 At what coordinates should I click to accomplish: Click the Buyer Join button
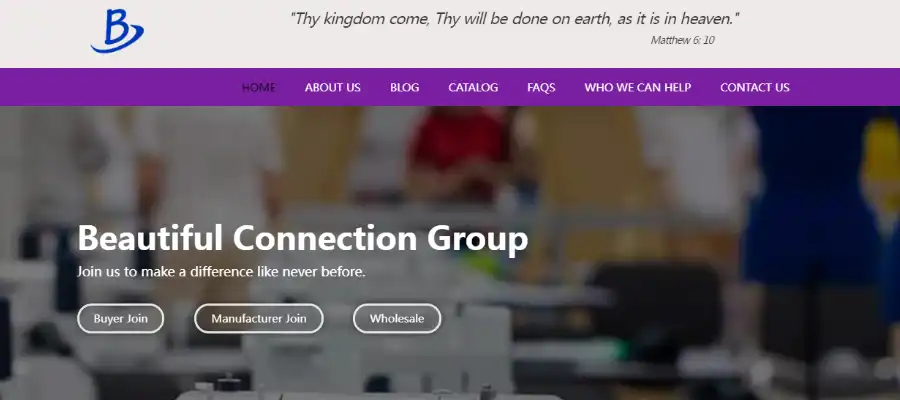[x=121, y=319]
